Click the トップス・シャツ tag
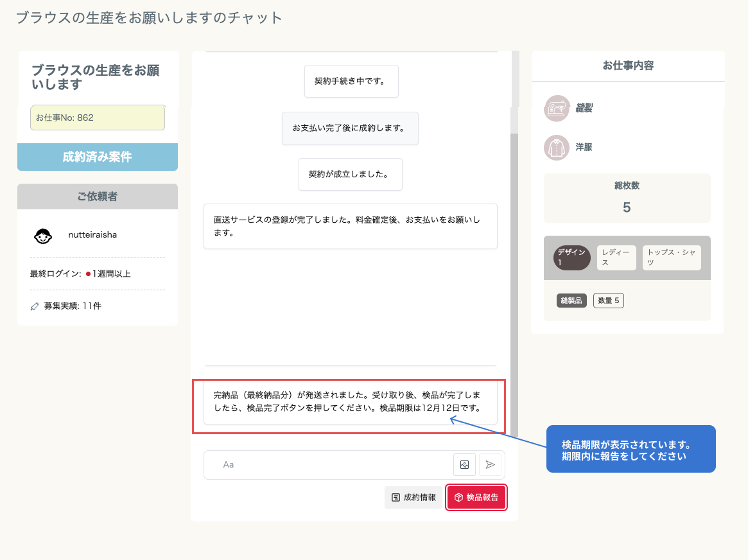The height and width of the screenshot is (560, 748). 671,258
